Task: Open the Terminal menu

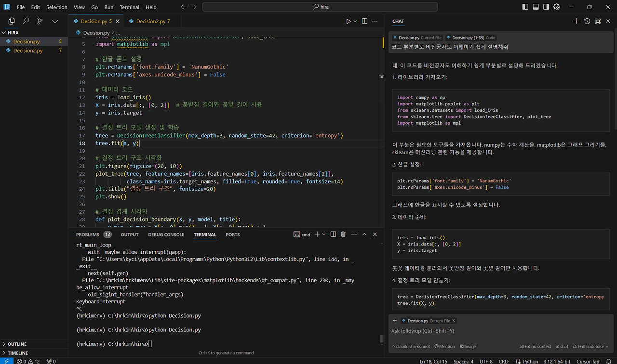Action: coord(129,7)
